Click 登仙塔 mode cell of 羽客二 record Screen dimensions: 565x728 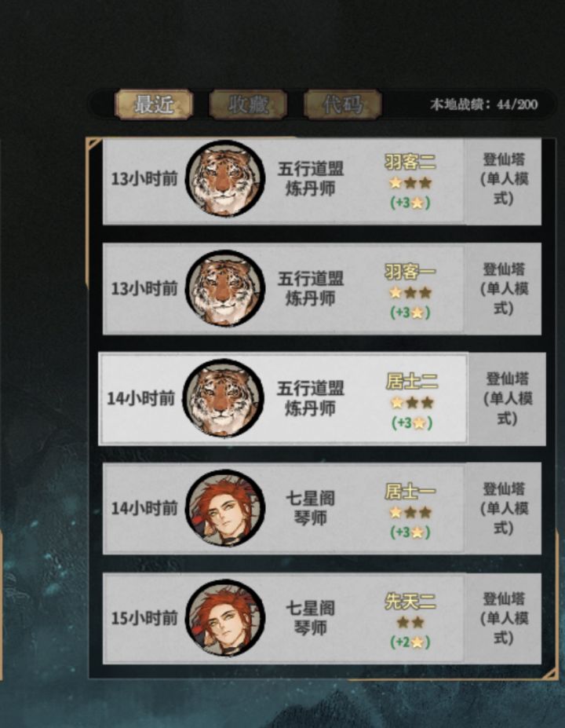tap(504, 179)
